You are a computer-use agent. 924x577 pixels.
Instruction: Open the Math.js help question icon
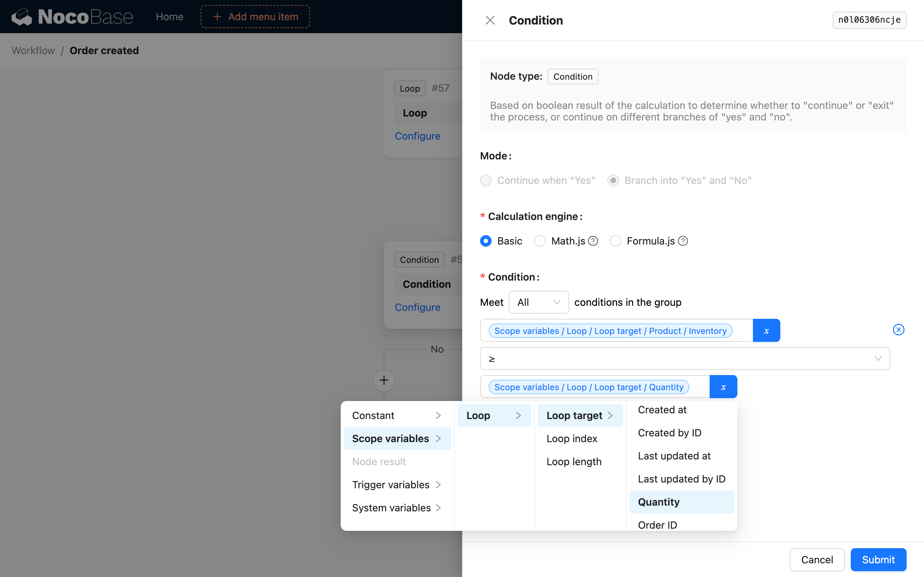pyautogui.click(x=593, y=241)
